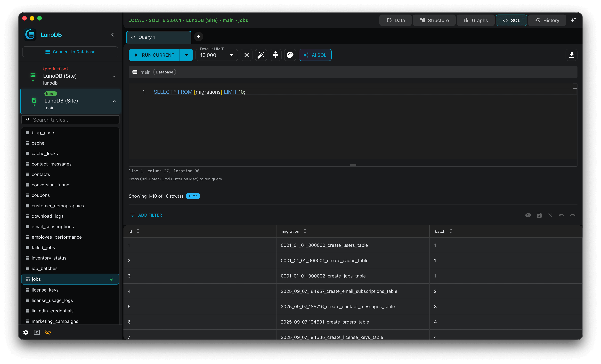Select the SQL tab
The height and width of the screenshot is (364, 601).
(511, 20)
